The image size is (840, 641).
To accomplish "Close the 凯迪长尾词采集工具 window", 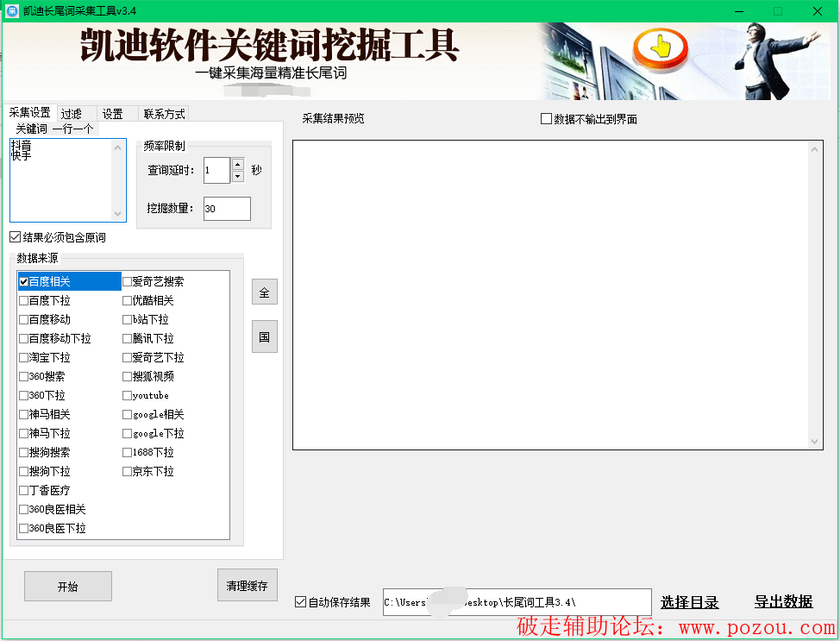I will 818,11.
